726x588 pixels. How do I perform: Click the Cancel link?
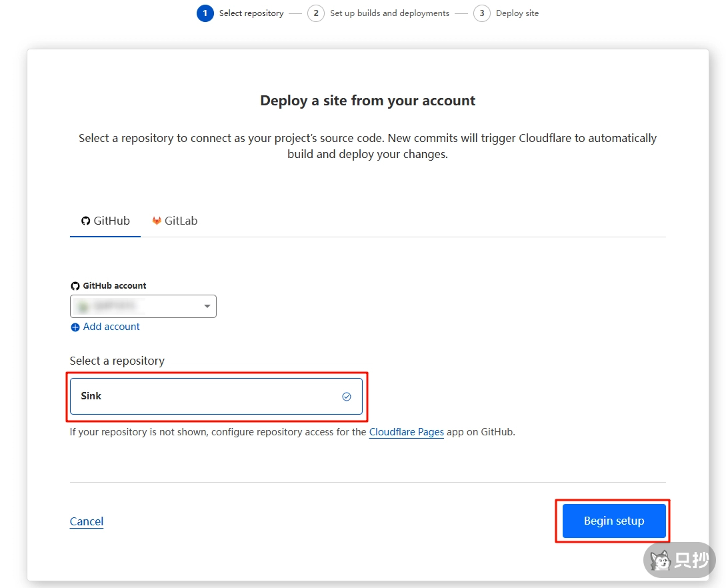87,521
